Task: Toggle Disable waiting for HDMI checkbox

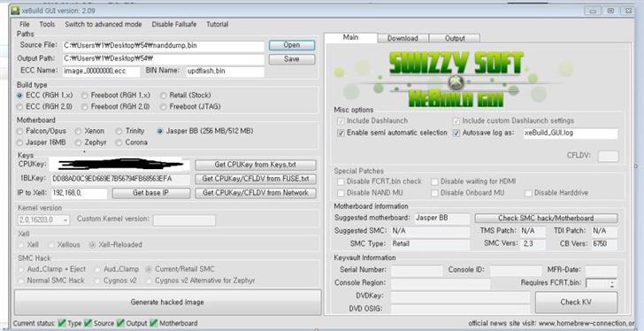Action: tap(434, 181)
